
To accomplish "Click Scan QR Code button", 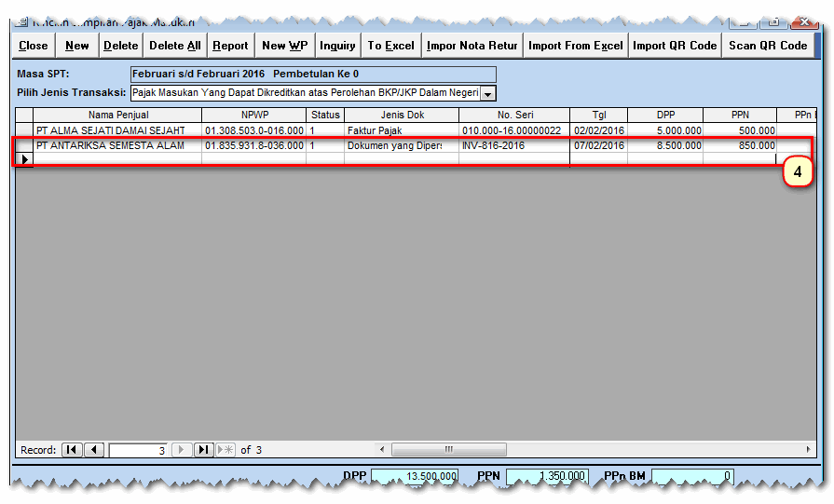I will (x=767, y=45).
